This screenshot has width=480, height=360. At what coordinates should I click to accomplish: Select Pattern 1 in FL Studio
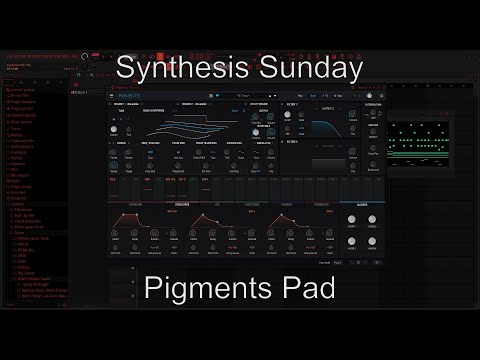(x=79, y=92)
